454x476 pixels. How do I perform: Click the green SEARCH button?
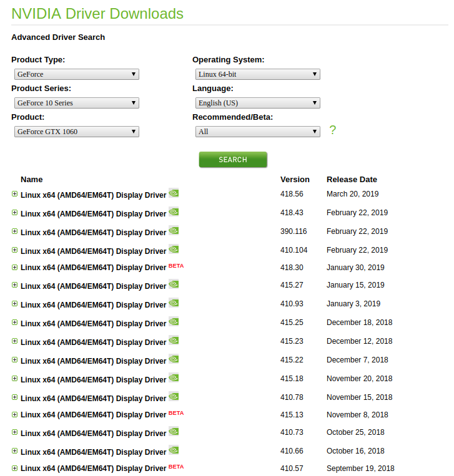point(233,160)
